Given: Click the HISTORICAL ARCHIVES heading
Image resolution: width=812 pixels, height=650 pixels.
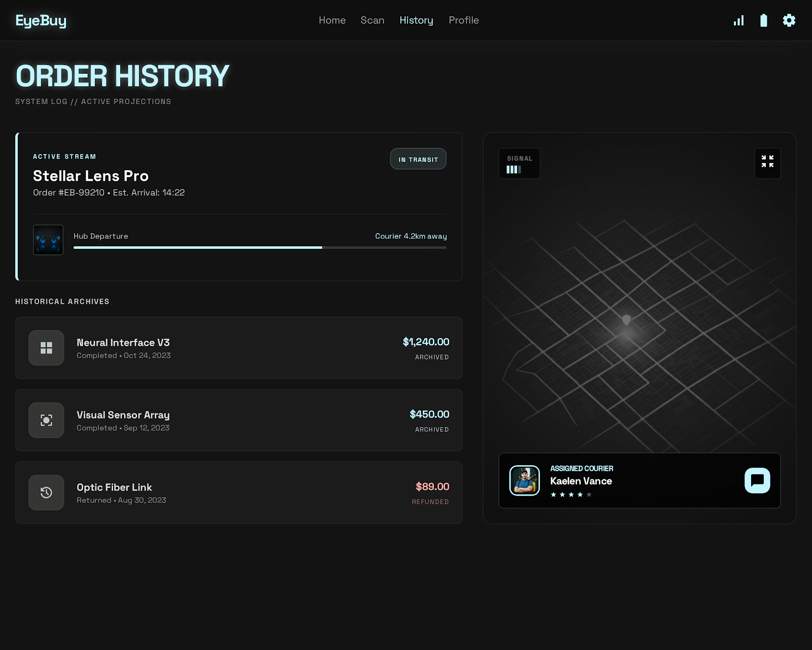Looking at the screenshot, I should [x=62, y=302].
